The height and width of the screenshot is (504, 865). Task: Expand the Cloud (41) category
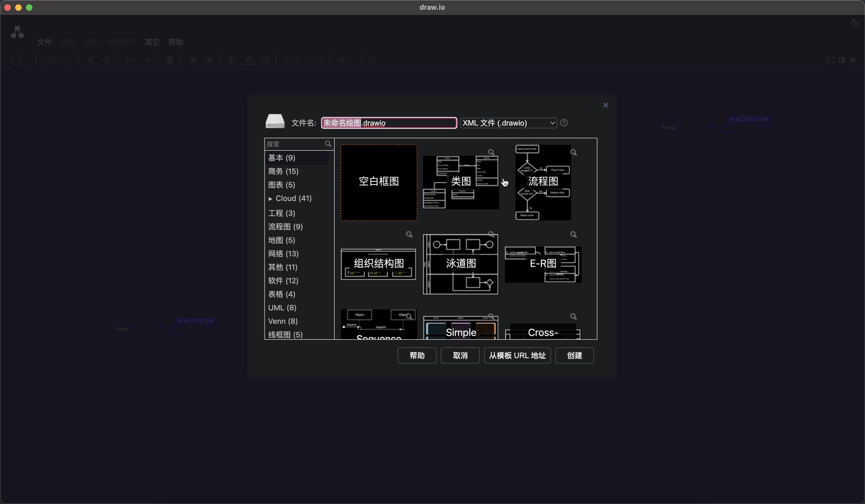click(x=271, y=198)
